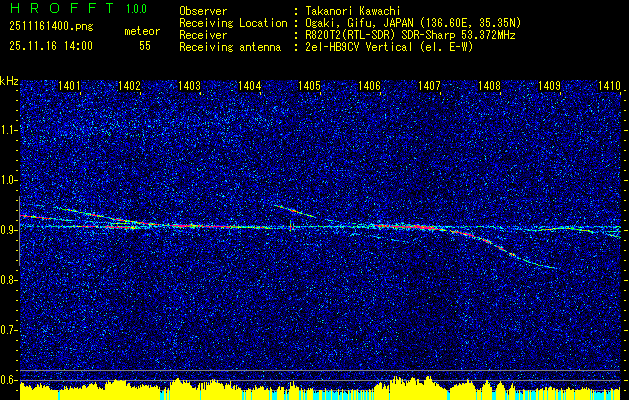629x400 pixels.
Task: Click the 0.6 frequency axis label
Action: point(9,380)
